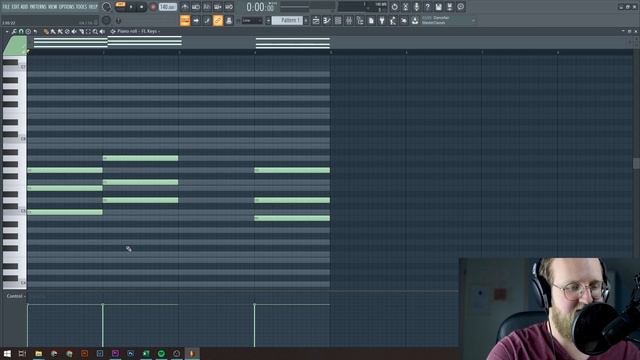
Task: Toggle the typing keyboard to piano icon
Action: 185,20
